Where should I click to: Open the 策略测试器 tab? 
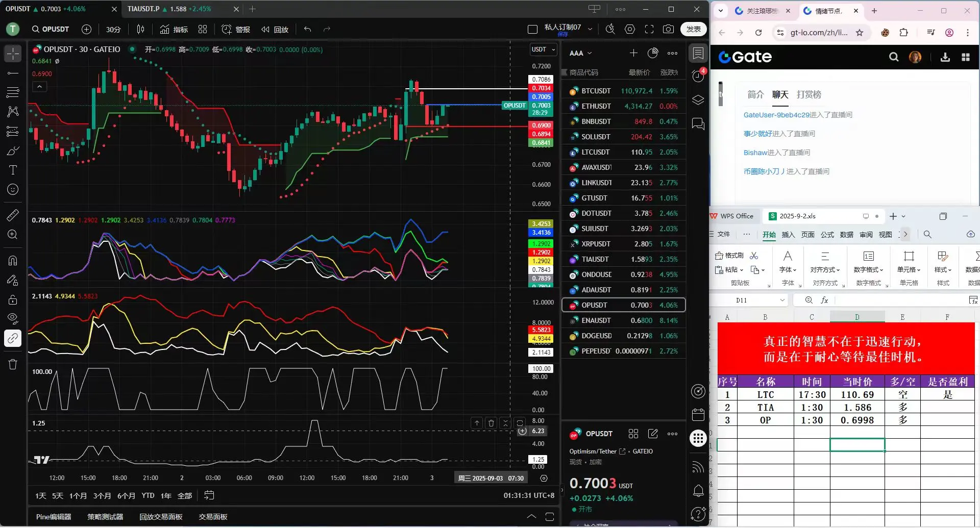click(x=105, y=517)
